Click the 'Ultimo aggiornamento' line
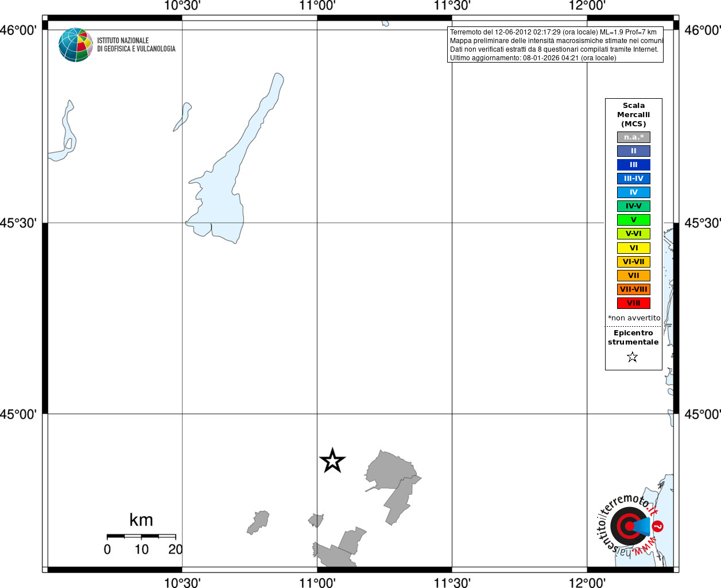This screenshot has height=588, width=721. [x=533, y=58]
